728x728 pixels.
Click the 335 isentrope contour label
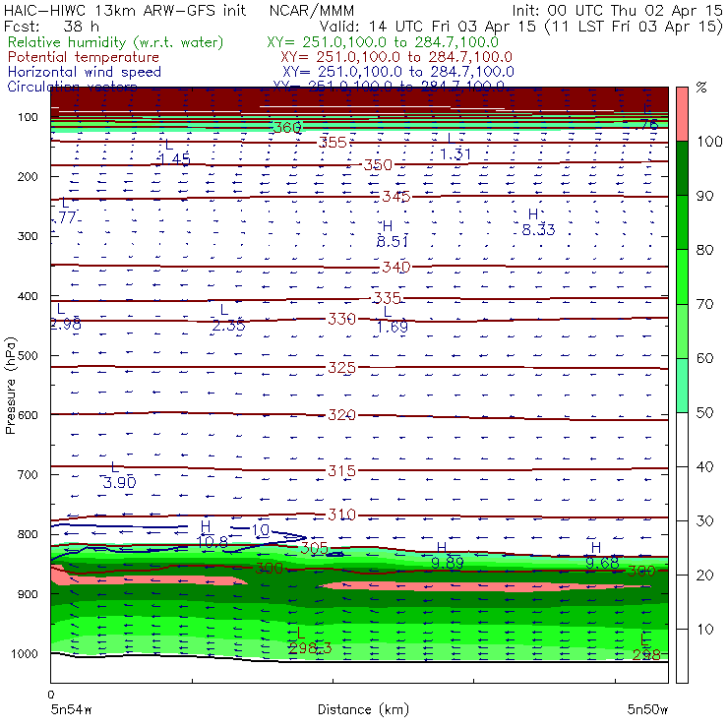pyautogui.click(x=388, y=298)
